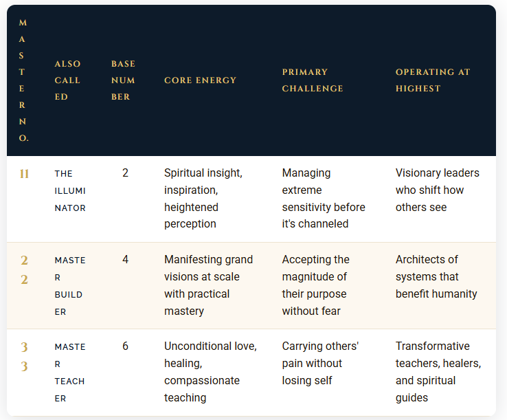Click 'The Illuminator' name cell

click(x=70, y=190)
